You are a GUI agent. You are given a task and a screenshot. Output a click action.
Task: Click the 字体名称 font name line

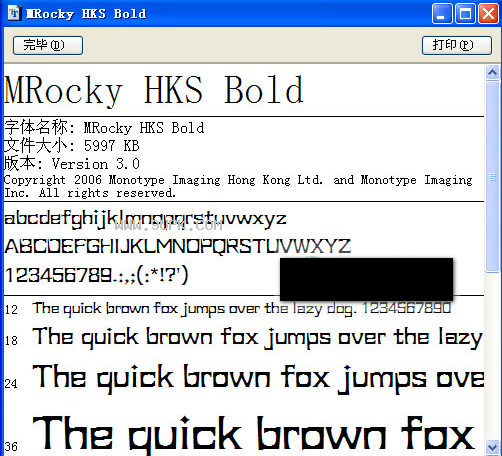104,128
